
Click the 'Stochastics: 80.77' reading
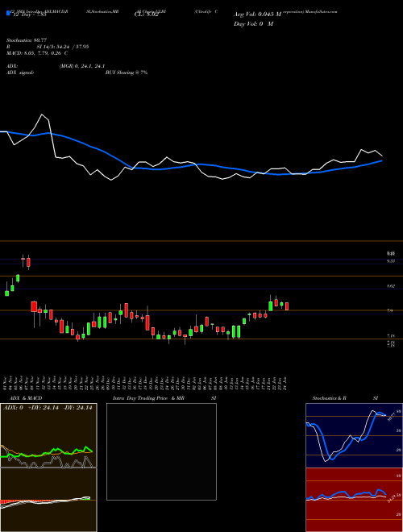point(26,40)
